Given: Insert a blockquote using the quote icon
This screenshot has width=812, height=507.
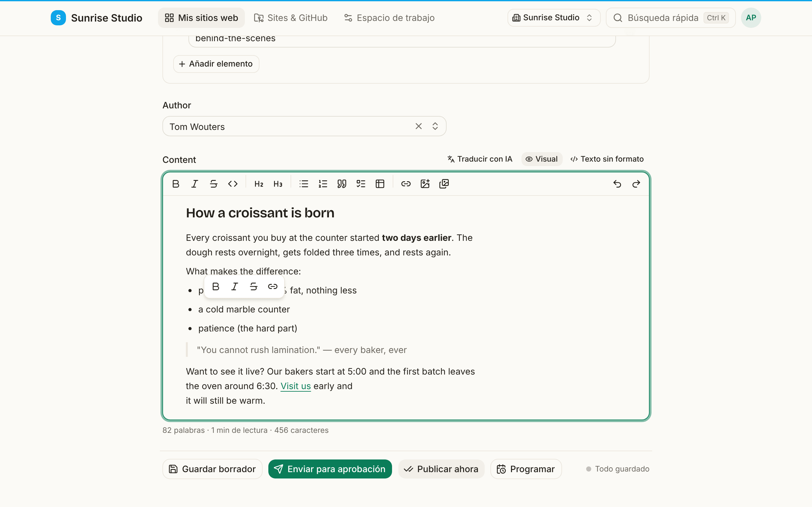Looking at the screenshot, I should (342, 184).
